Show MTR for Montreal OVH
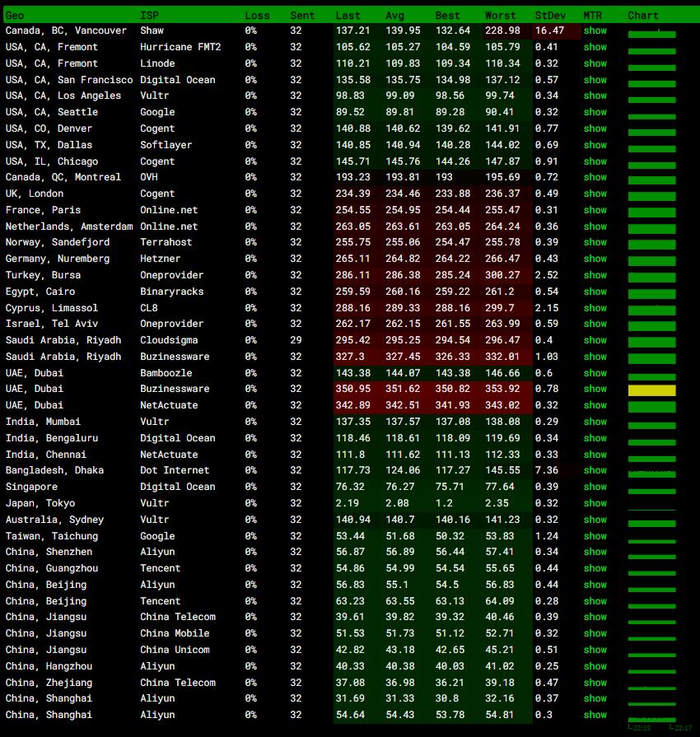Viewport: 700px width, 737px height. [595, 177]
